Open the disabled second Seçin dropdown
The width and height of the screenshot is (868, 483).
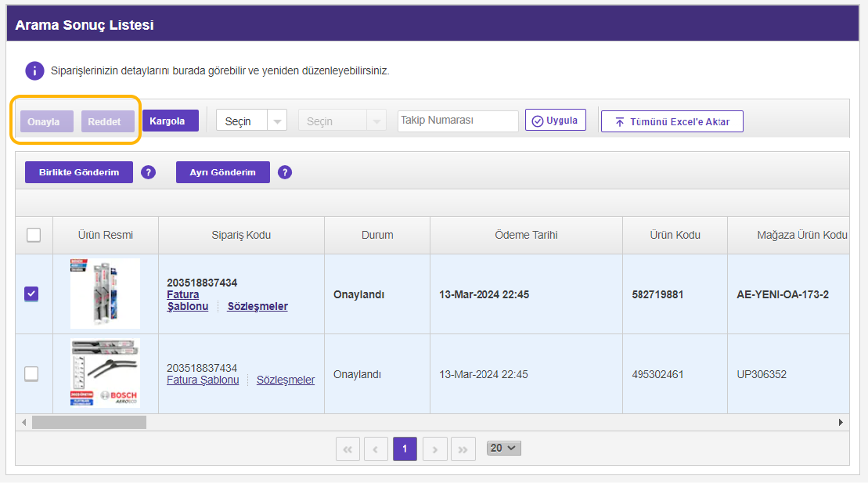[x=341, y=121]
